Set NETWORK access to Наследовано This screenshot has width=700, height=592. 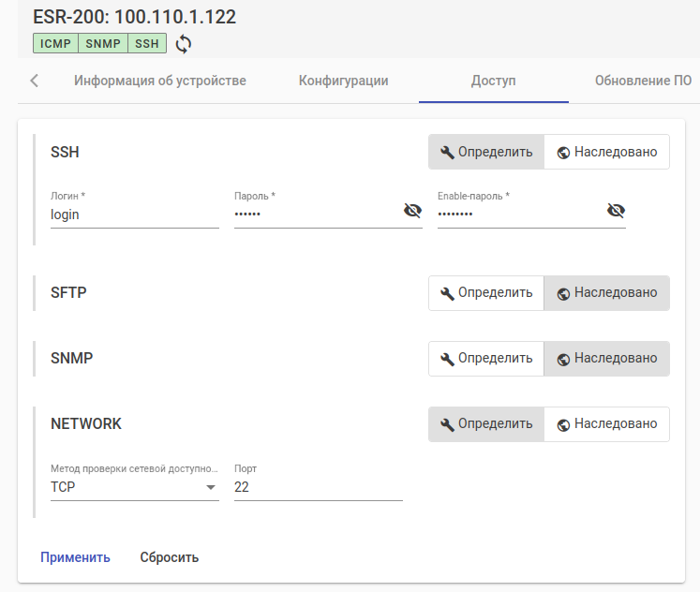pos(606,423)
